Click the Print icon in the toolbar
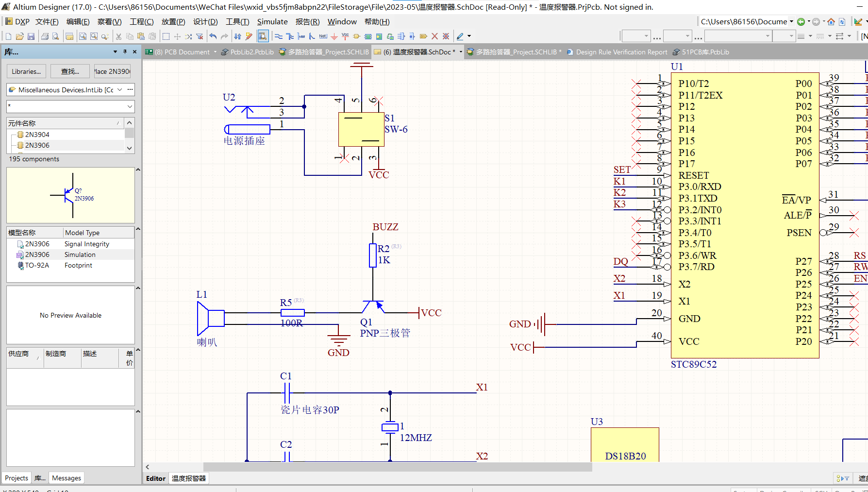The width and height of the screenshot is (868, 492). click(x=45, y=36)
